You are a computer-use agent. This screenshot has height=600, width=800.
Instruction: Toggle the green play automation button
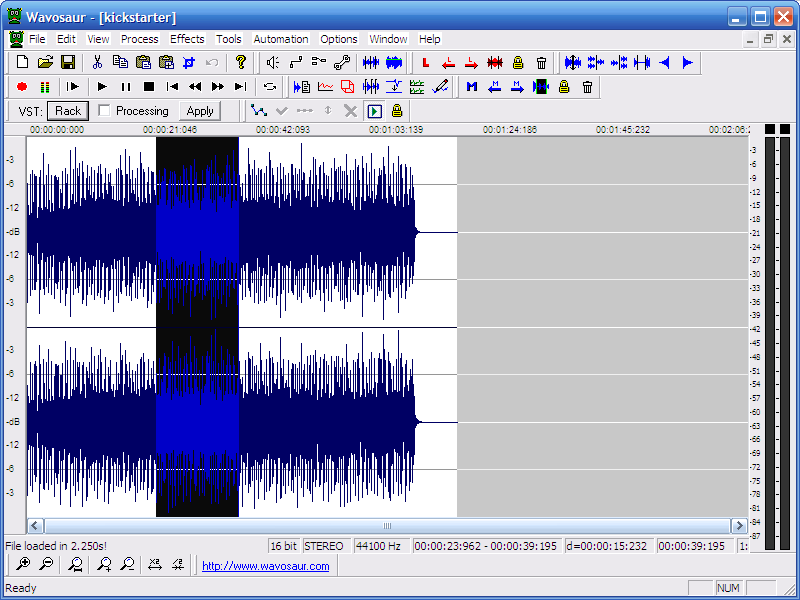pyautogui.click(x=375, y=111)
